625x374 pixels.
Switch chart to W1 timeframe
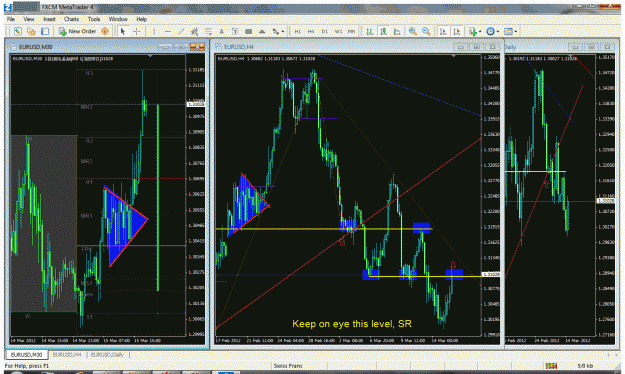pyautogui.click(x=338, y=31)
